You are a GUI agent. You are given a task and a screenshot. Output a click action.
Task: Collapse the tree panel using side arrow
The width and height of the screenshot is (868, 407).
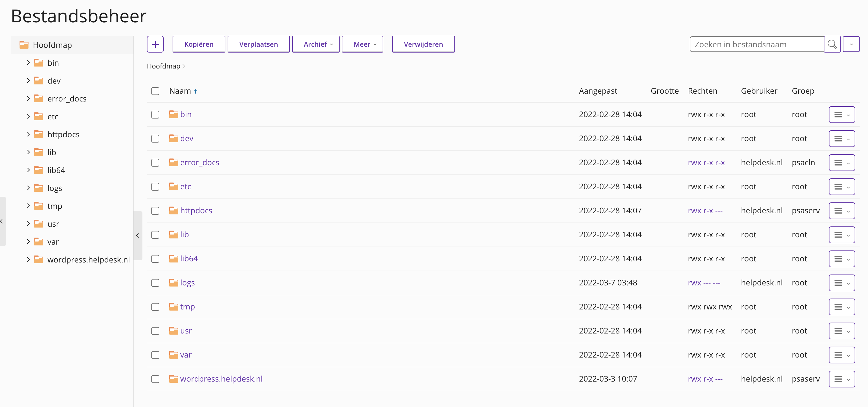click(137, 236)
